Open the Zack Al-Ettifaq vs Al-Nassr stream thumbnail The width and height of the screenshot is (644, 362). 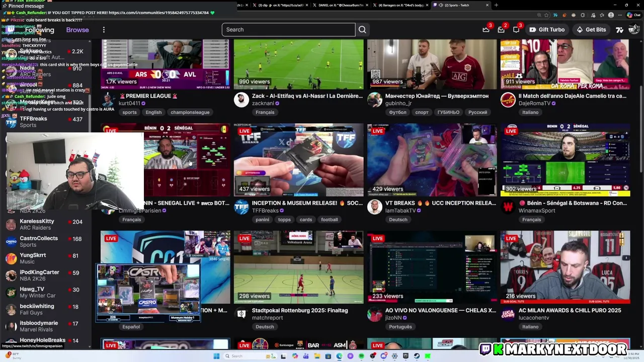tap(298, 64)
